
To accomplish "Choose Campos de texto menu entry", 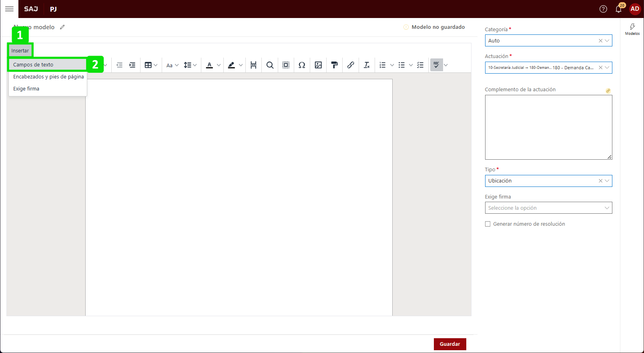I will coord(33,65).
